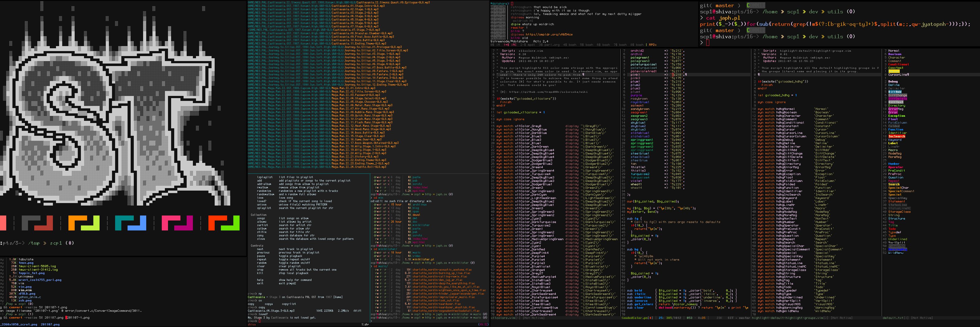
Task: Select the 'vim.vim' file entry
Action: tap(25, 290)
